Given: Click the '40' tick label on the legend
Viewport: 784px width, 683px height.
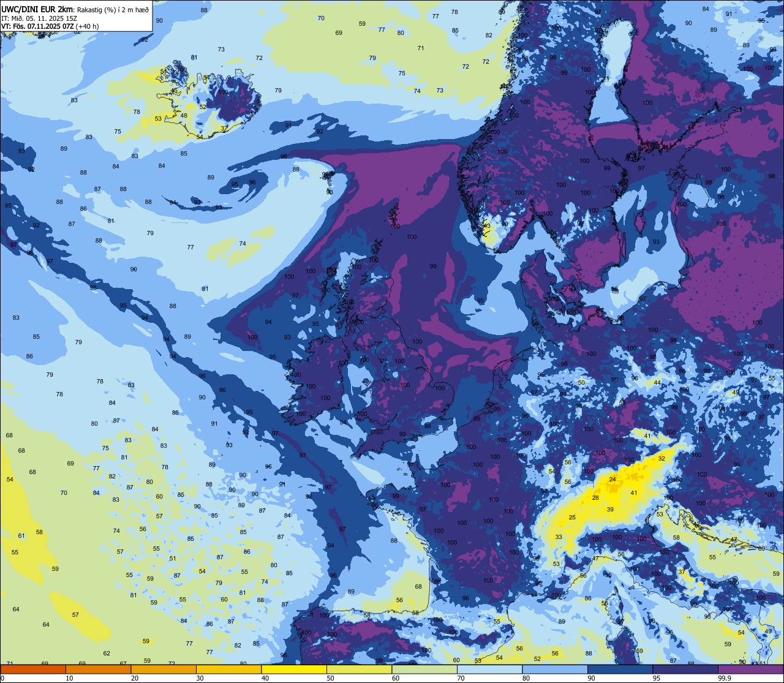Looking at the screenshot, I should (x=265, y=678).
